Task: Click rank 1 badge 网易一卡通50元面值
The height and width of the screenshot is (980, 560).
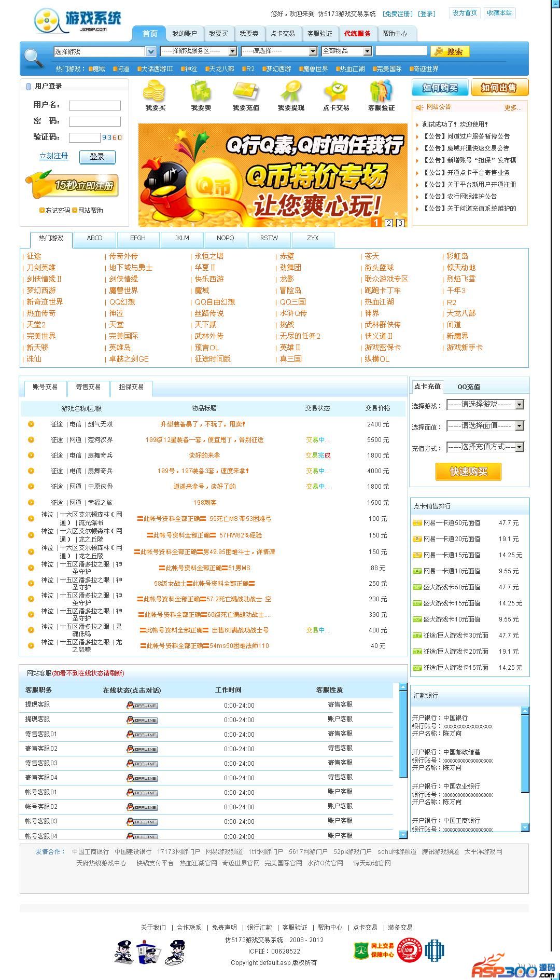Action: [417, 523]
